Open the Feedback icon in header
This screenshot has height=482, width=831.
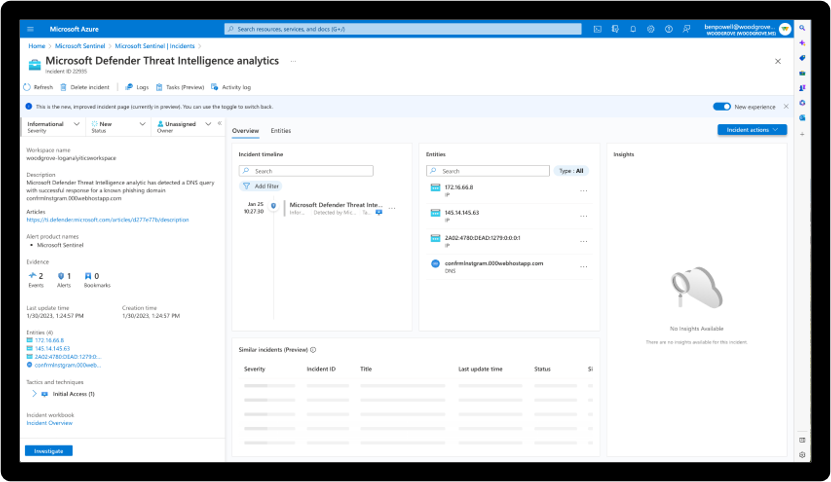click(x=686, y=29)
